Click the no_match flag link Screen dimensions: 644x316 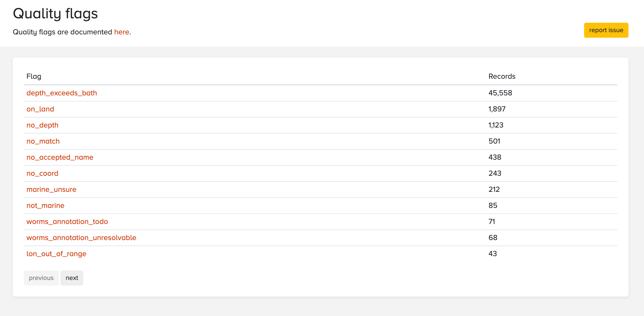(43, 141)
